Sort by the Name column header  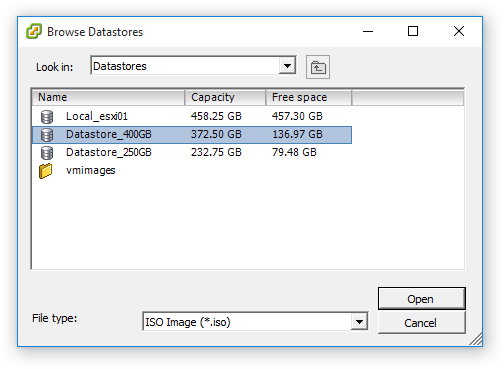[108, 97]
